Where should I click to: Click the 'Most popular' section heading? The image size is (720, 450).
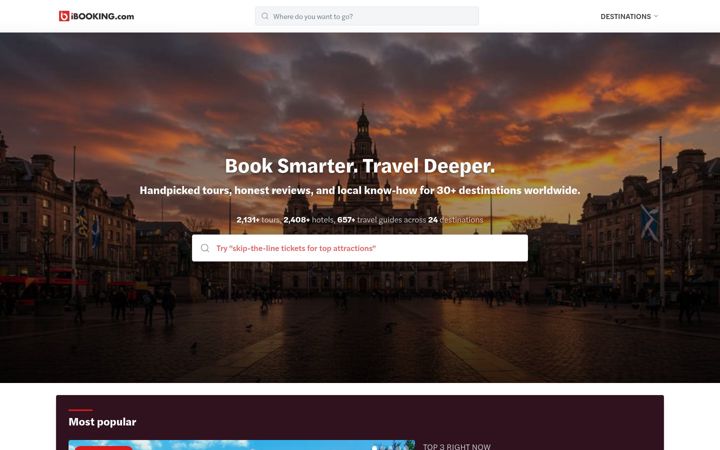pos(102,422)
